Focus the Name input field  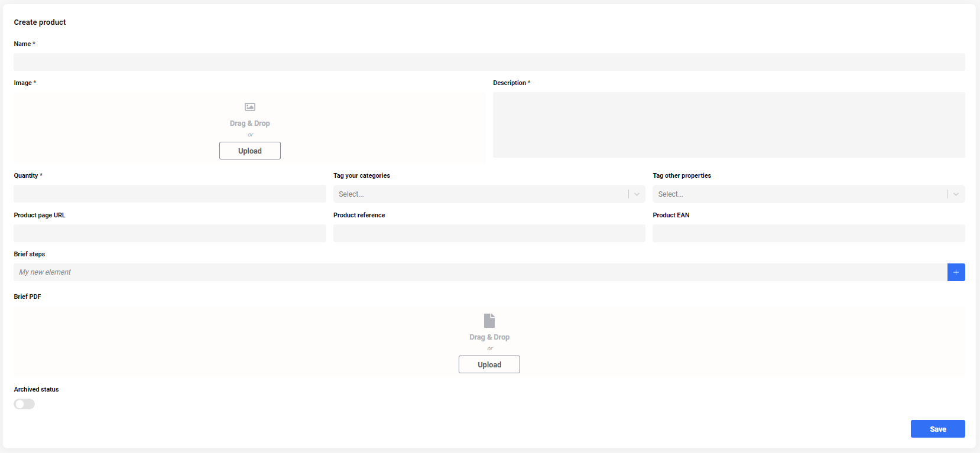(489, 62)
